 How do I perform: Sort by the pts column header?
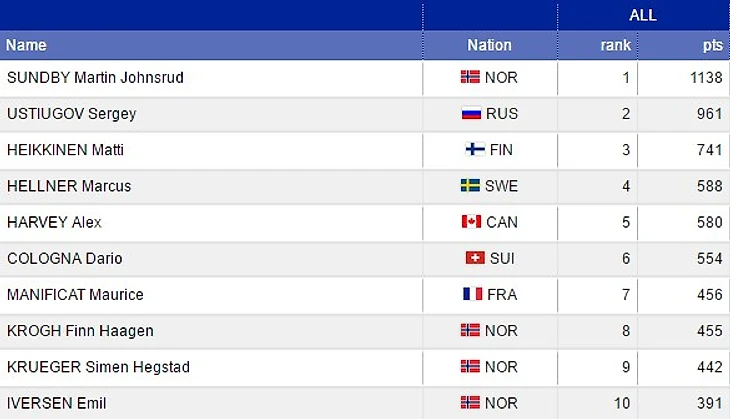pyautogui.click(x=713, y=45)
